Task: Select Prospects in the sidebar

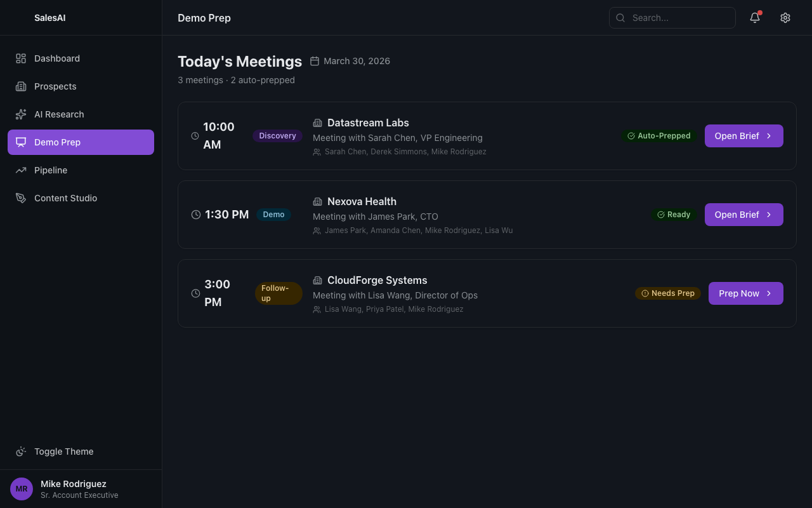Action: pyautogui.click(x=55, y=86)
